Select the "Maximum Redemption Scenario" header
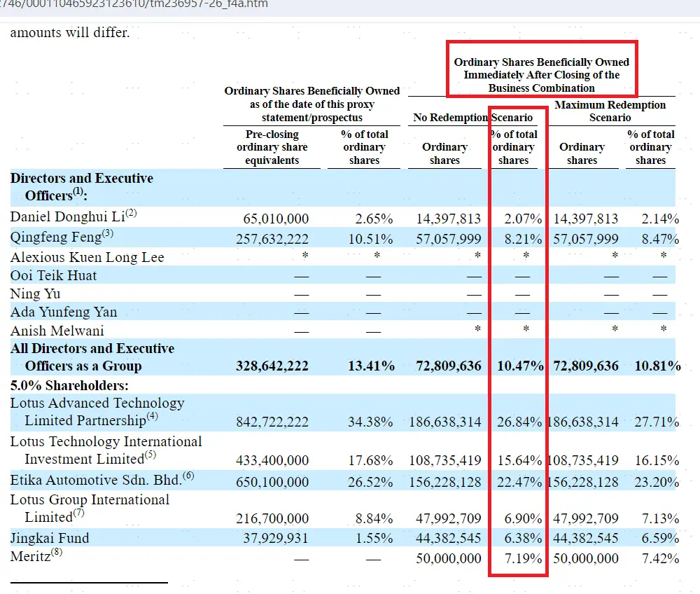Screen dimensions: 700x594 (x=610, y=111)
